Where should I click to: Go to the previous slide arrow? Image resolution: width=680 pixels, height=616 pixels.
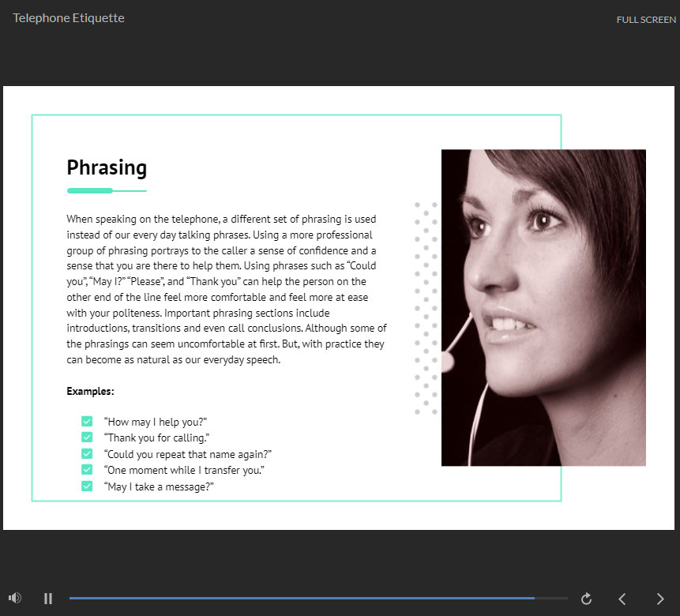(622, 599)
